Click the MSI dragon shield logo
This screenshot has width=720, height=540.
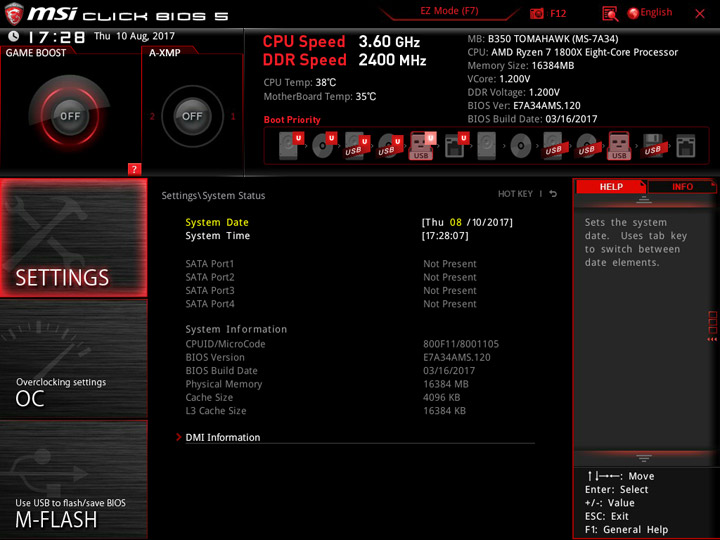(13, 14)
